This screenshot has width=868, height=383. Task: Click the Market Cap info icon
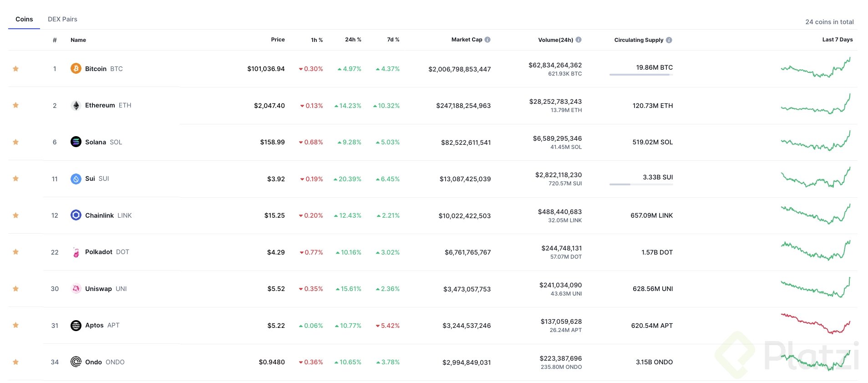[487, 40]
